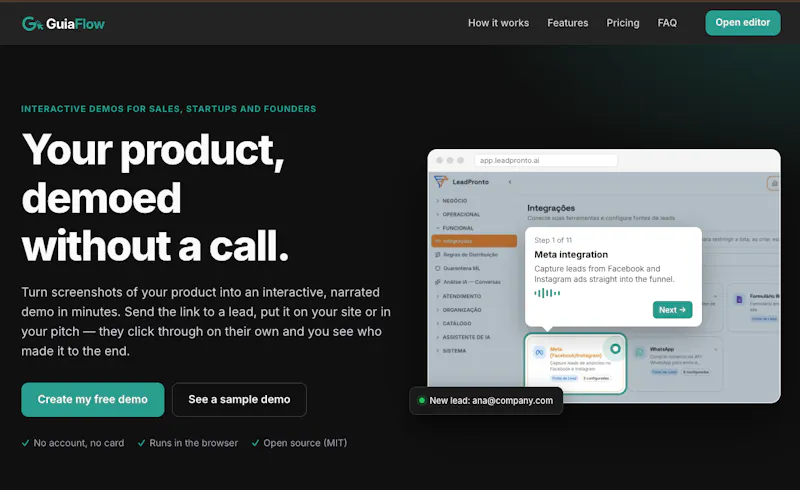Open the How it works nav link
The image size is (800, 490).
[x=498, y=23]
